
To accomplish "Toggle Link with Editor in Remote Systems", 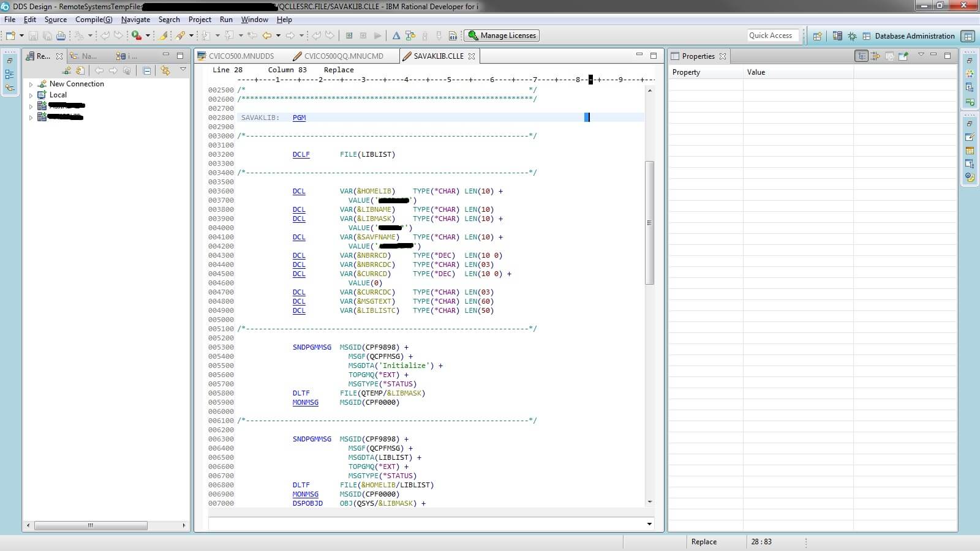I will pos(165,71).
